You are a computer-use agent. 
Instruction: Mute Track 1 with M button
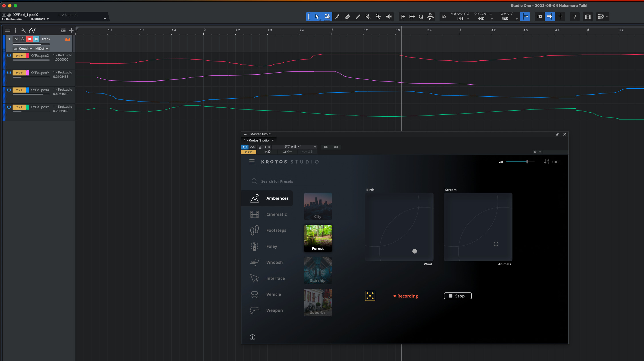(16, 39)
